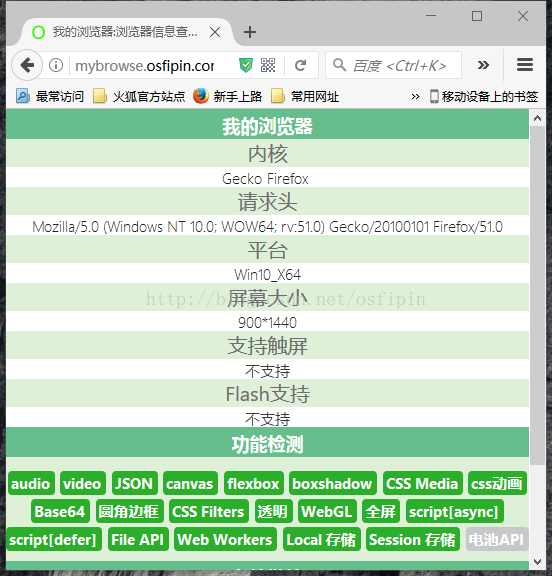Click the css动画 feature tag
The image size is (552, 576).
[497, 483]
